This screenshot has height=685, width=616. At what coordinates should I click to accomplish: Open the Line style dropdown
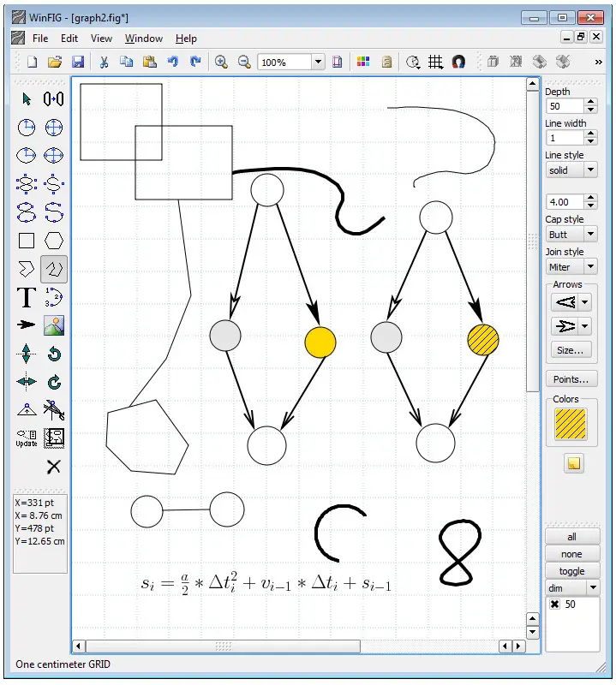(x=590, y=170)
